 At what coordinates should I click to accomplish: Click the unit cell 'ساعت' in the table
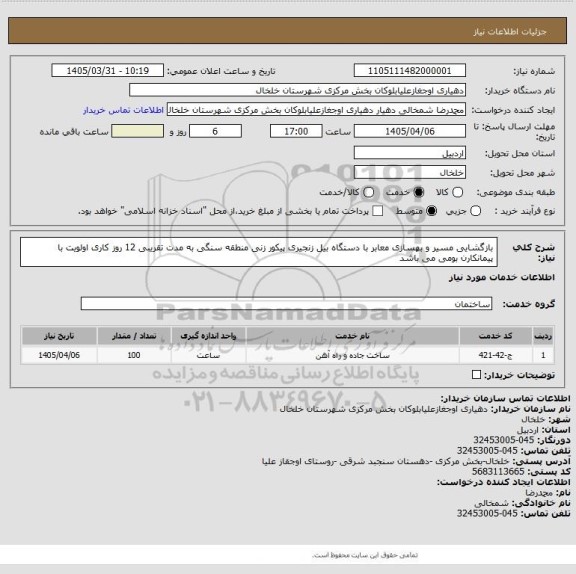tap(208, 355)
